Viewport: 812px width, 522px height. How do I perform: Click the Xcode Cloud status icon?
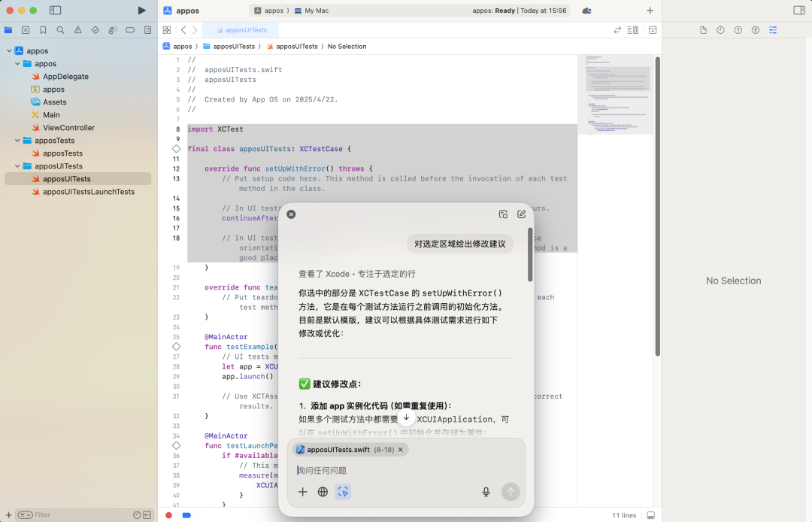coord(586,11)
